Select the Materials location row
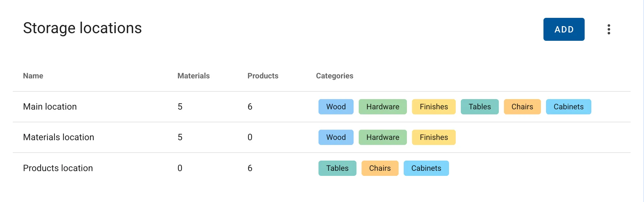 pyautogui.click(x=59, y=137)
